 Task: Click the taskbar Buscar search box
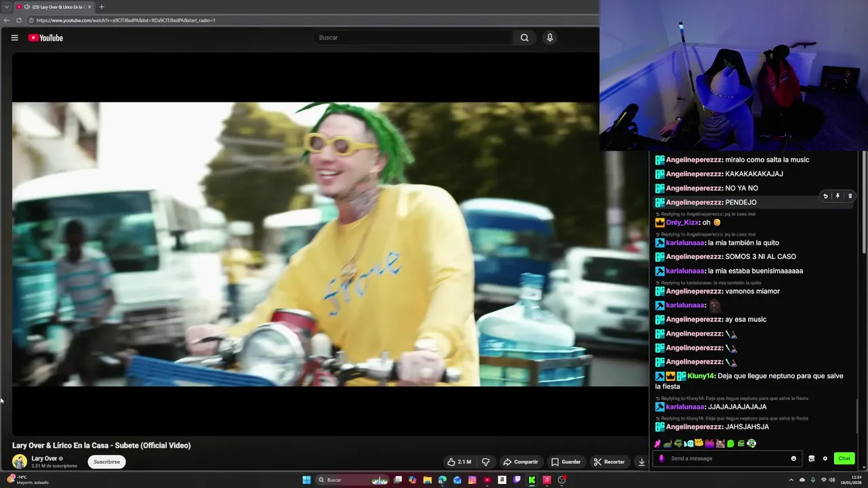353,480
